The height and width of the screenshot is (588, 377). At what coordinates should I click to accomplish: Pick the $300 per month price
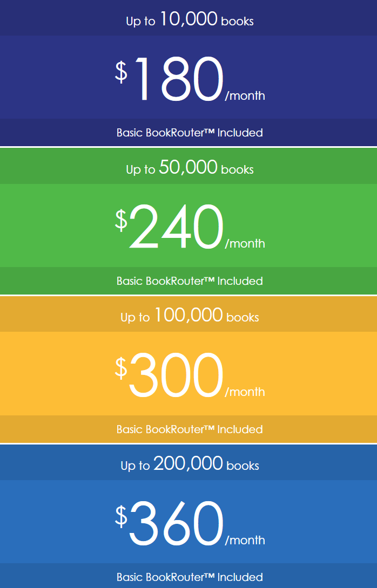(x=176, y=376)
